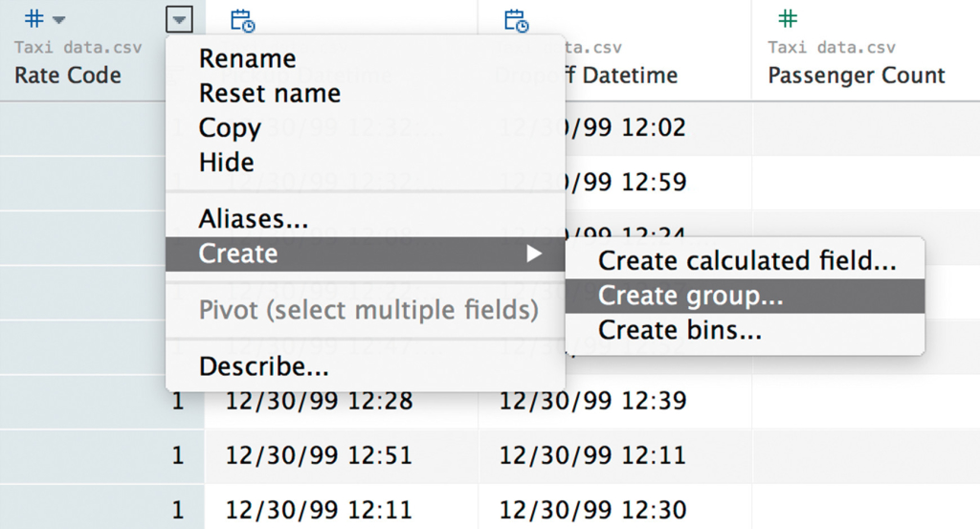Hide the Rate Code column via Hide

(226, 163)
